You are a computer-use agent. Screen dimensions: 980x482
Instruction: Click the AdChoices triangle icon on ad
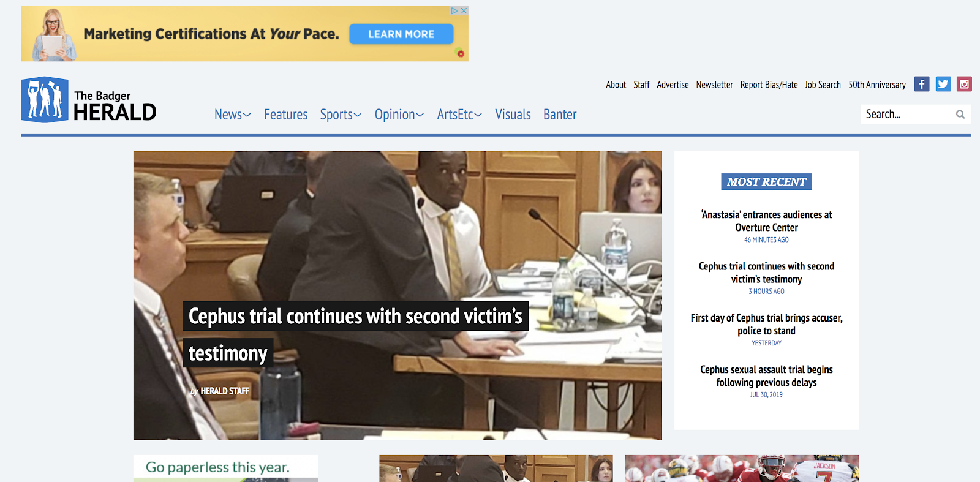(454, 11)
